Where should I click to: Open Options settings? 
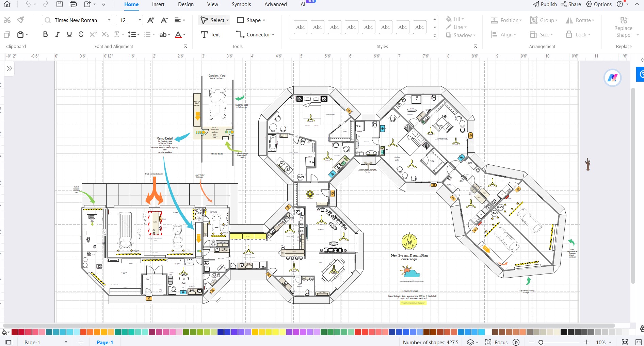(599, 4)
